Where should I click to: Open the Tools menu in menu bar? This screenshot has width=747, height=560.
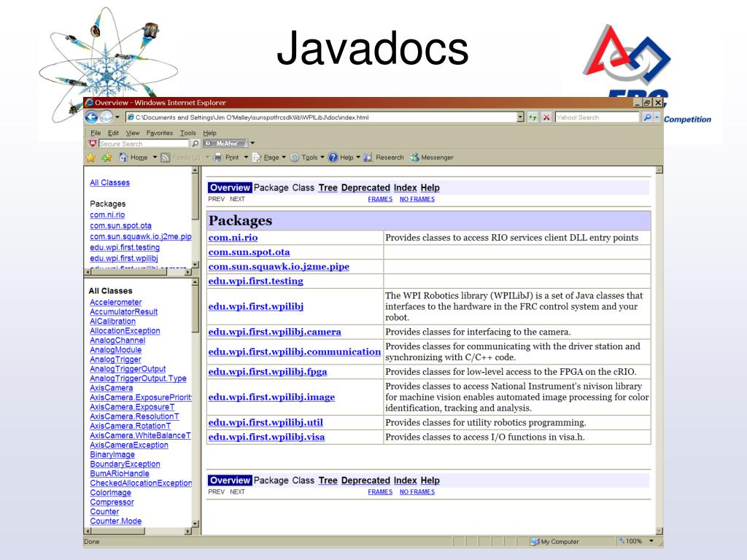pos(187,133)
